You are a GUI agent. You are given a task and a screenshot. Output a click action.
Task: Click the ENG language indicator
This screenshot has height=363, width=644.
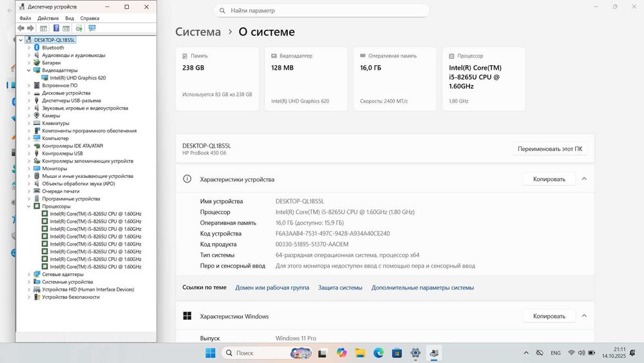point(555,353)
